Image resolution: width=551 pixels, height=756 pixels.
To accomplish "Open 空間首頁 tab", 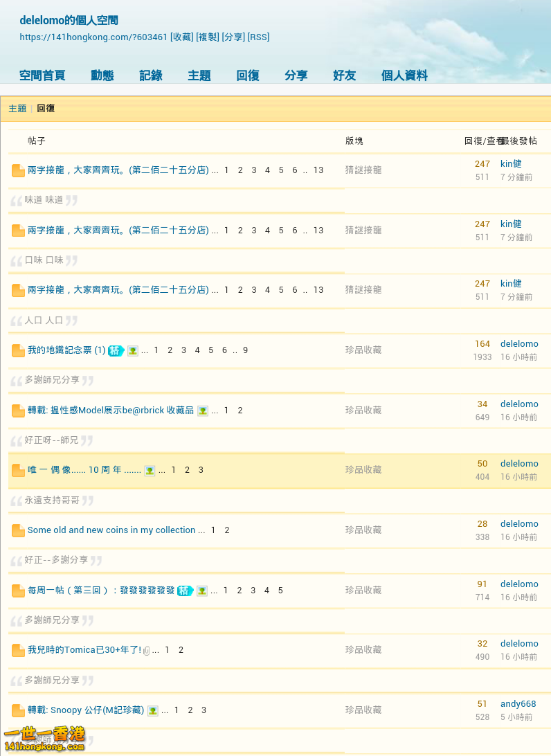I will [42, 75].
